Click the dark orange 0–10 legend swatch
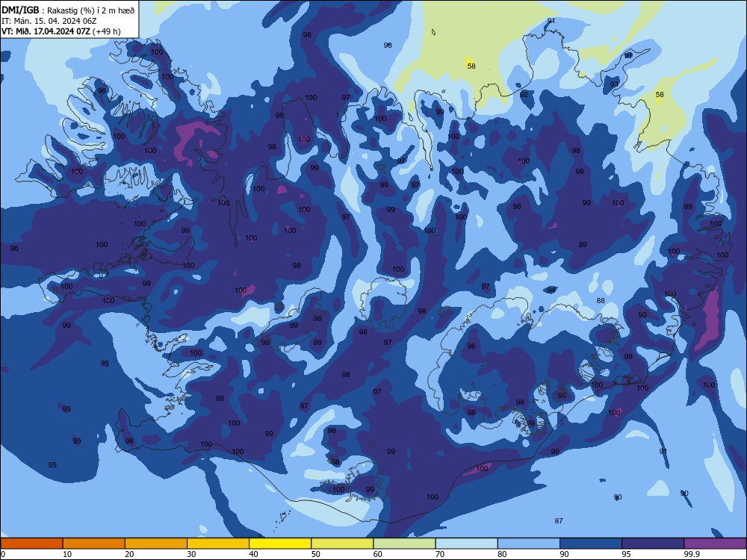747x560 pixels. (x=31, y=544)
